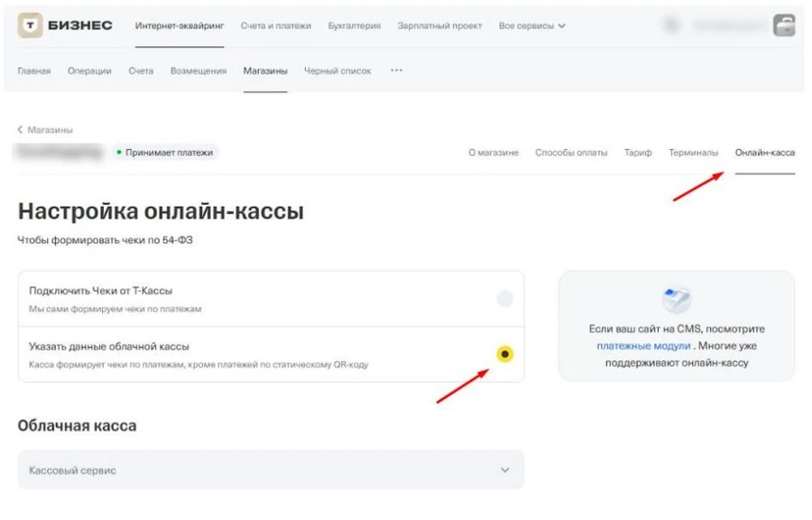Click the three-dots more menu
812x520 pixels.
click(x=396, y=70)
